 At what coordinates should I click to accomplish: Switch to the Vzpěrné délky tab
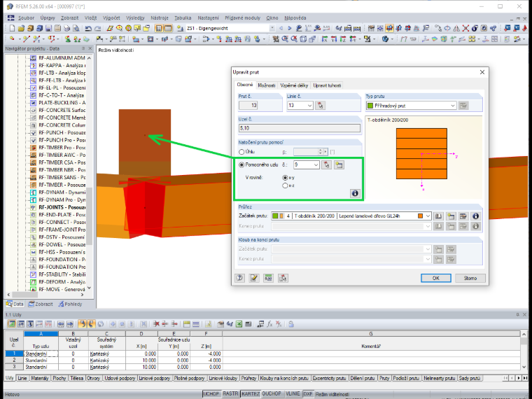click(294, 85)
